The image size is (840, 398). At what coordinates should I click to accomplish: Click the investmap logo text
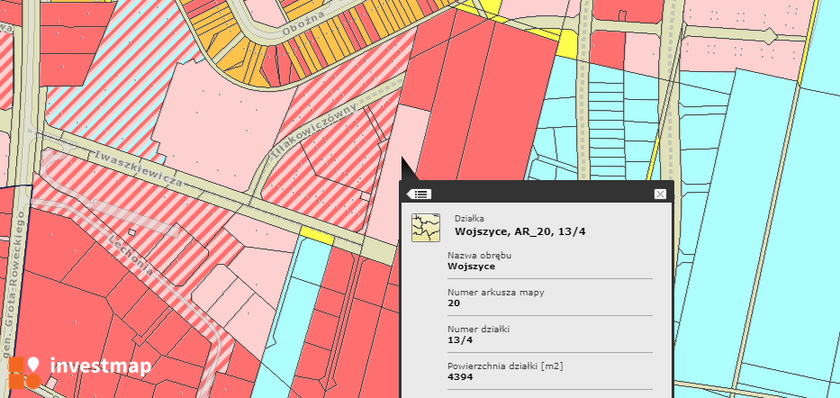click(x=101, y=366)
